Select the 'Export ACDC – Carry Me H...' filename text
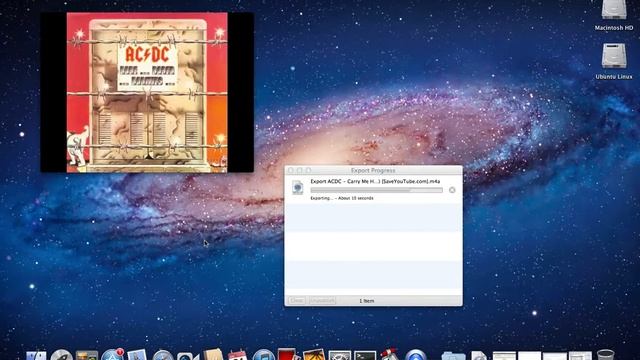640x360 pixels. pyautogui.click(x=375, y=181)
